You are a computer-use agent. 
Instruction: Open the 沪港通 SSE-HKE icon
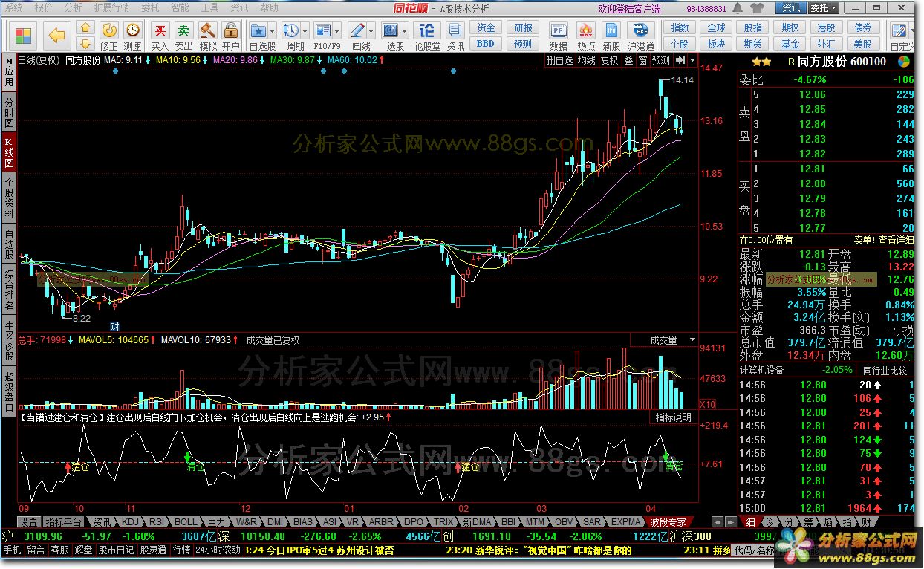(x=640, y=30)
